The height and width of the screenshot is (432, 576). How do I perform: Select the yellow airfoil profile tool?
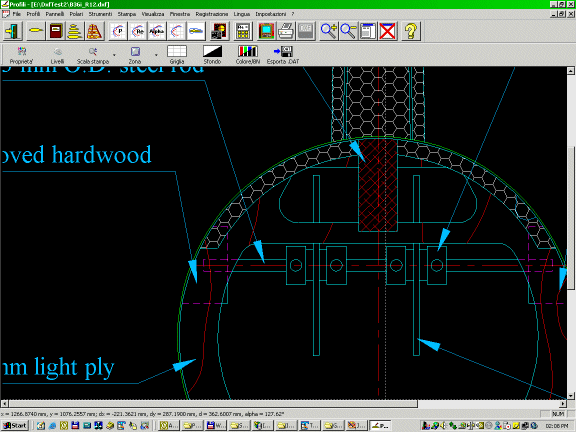[x=36, y=31]
